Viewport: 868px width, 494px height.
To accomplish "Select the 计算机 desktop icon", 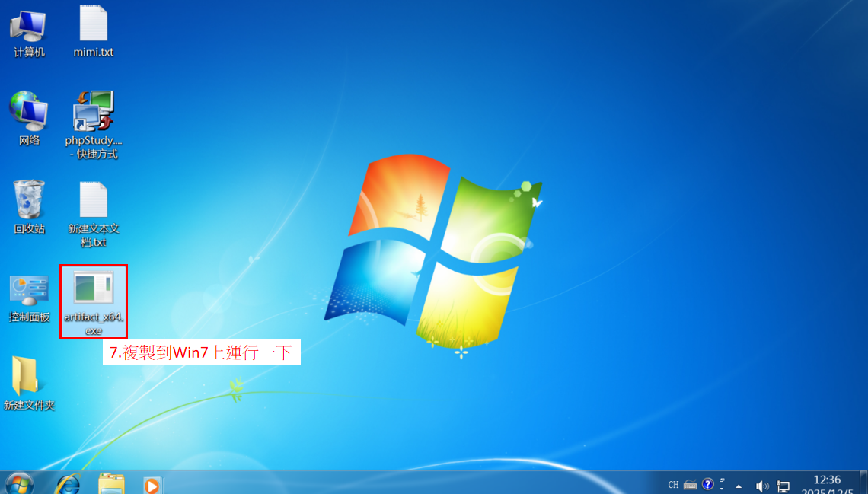I will pyautogui.click(x=29, y=33).
